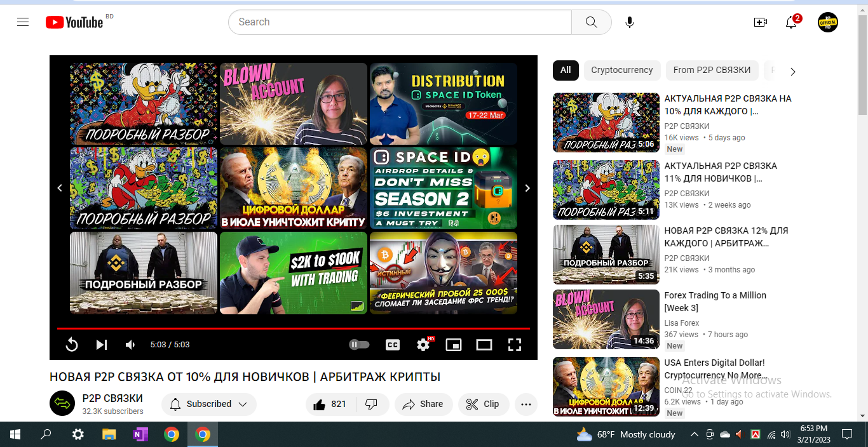Open the hamburger guide menu

point(23,22)
